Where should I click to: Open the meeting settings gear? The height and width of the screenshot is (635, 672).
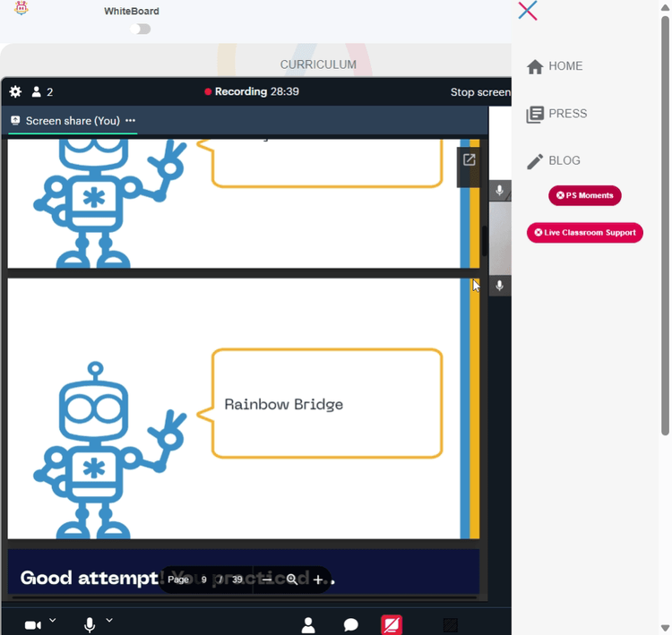pos(15,91)
